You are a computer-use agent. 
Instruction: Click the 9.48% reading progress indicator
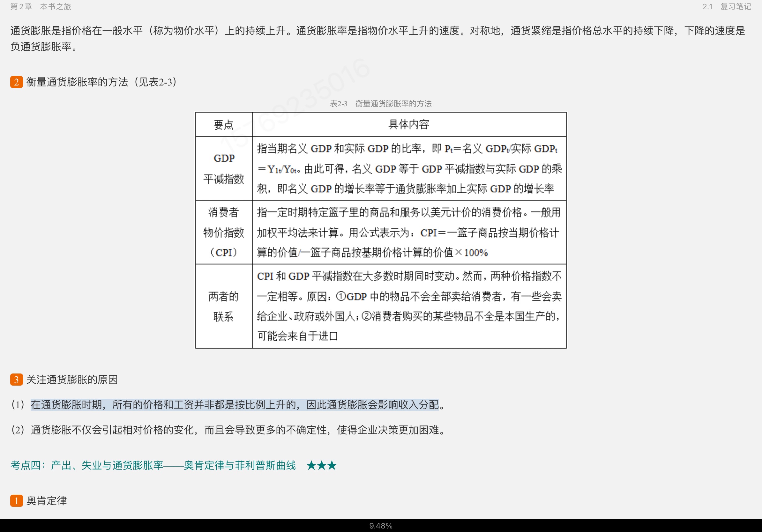pyautogui.click(x=381, y=526)
